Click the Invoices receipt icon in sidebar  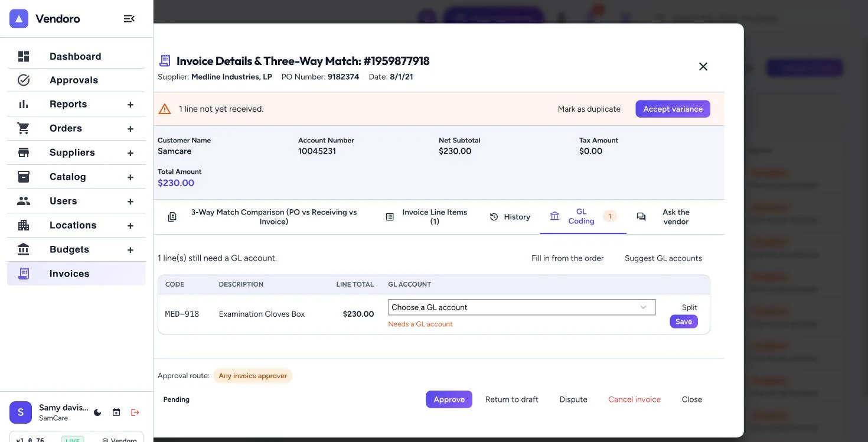tap(24, 274)
